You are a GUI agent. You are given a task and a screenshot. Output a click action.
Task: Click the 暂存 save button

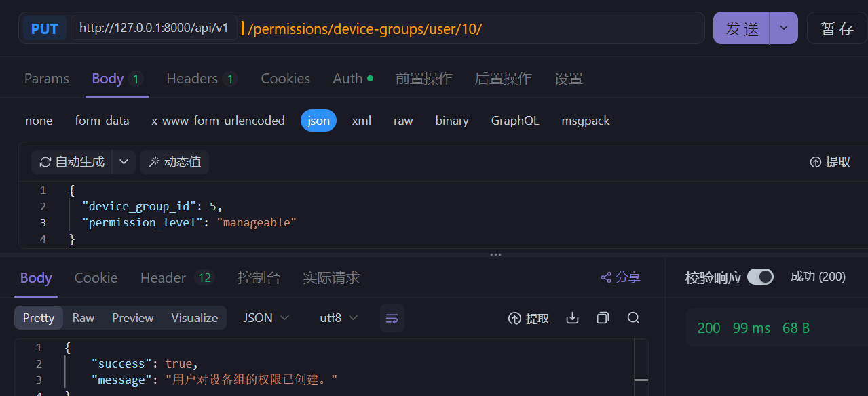click(837, 28)
